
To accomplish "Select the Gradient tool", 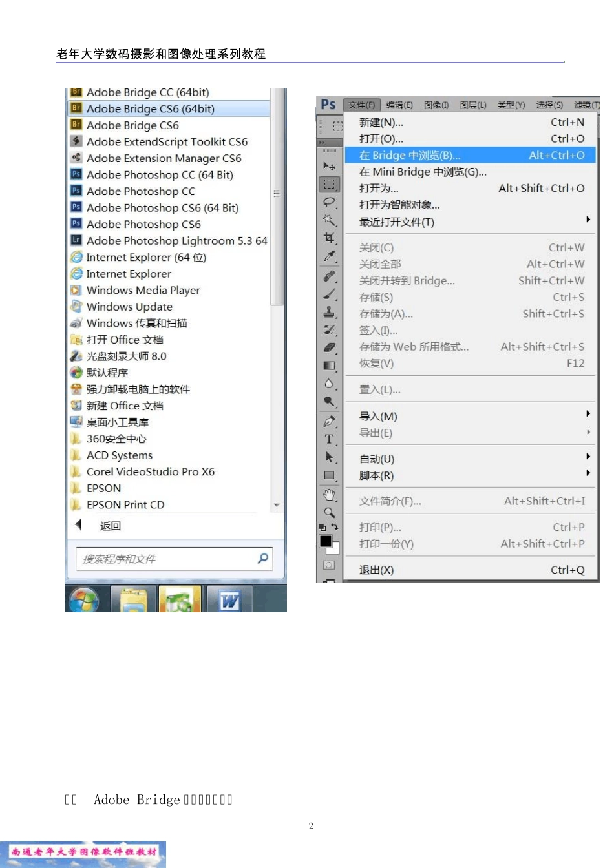I will tap(329, 366).
